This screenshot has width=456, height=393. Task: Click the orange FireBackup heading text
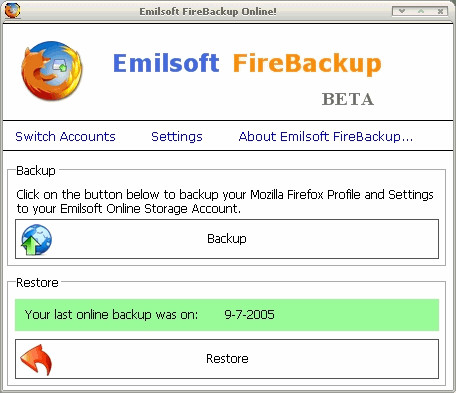pos(307,64)
